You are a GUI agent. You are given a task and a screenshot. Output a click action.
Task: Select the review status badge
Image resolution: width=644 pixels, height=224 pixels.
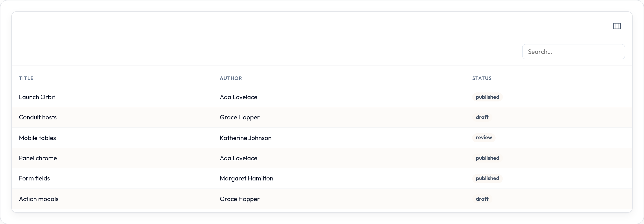point(483,137)
